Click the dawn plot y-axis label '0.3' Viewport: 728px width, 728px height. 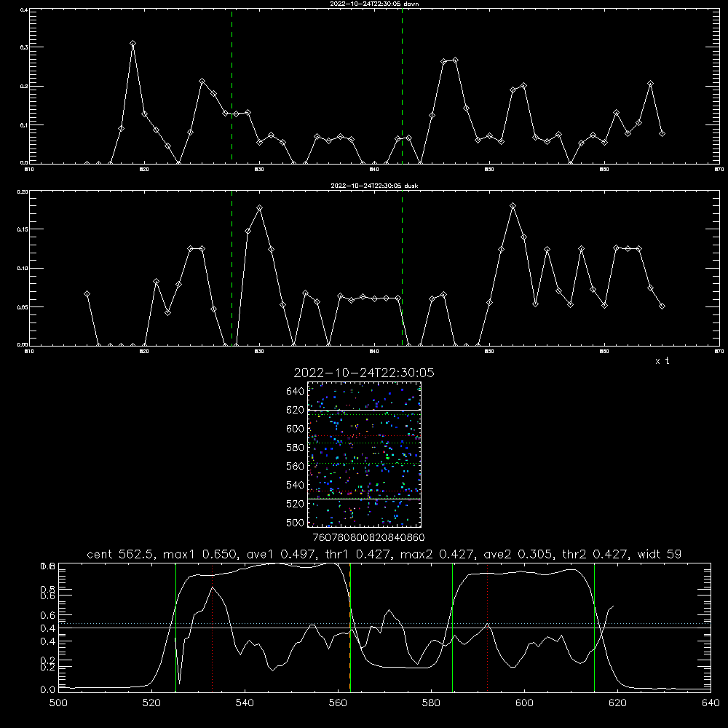(x=24, y=47)
